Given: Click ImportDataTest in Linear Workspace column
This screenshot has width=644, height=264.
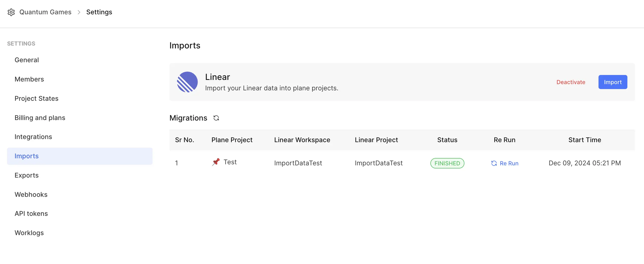Looking at the screenshot, I should click(x=298, y=163).
